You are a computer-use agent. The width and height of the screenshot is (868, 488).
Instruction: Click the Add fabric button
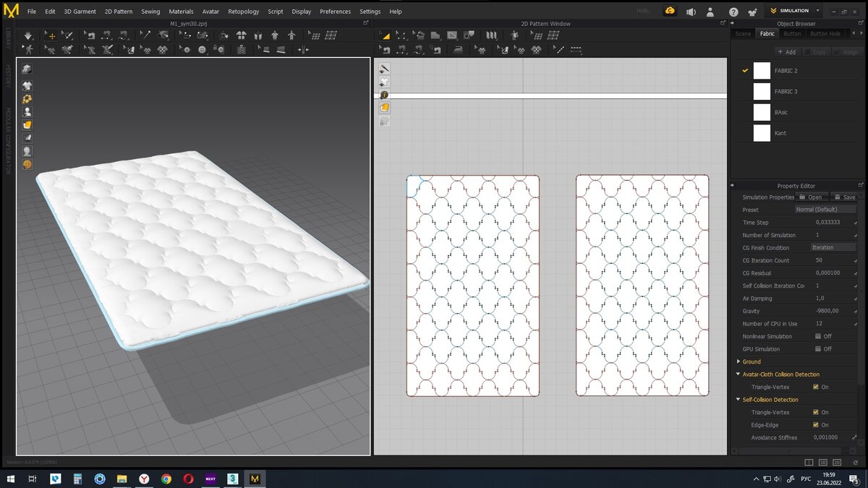tap(787, 52)
